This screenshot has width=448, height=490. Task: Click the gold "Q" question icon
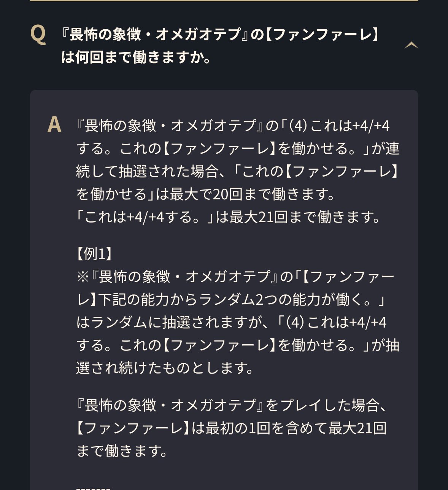click(38, 34)
